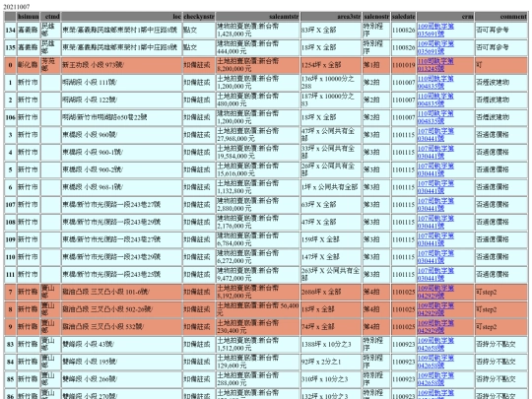
Task: Open the crm link in row 4
Action: (x=435, y=153)
